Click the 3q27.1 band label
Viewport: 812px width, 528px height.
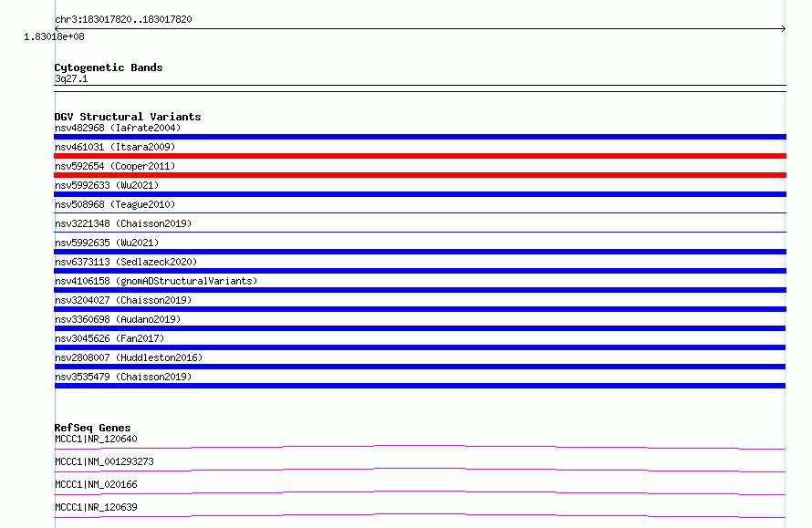click(71, 78)
